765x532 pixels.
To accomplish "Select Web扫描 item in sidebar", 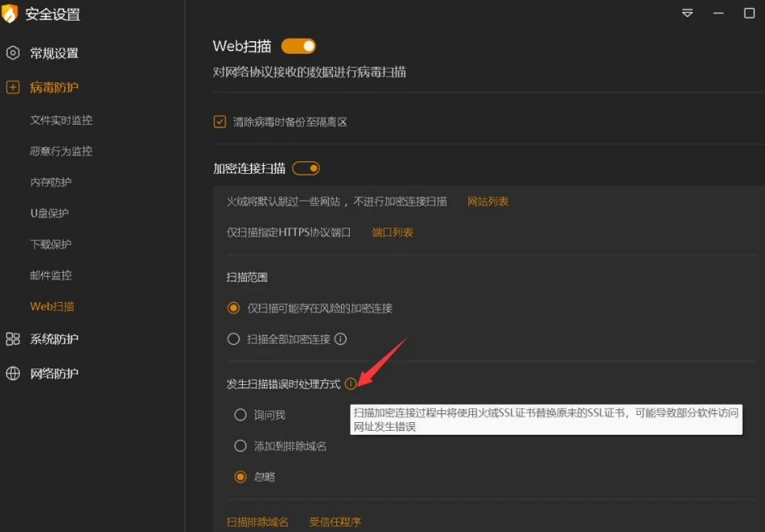I will pos(52,306).
